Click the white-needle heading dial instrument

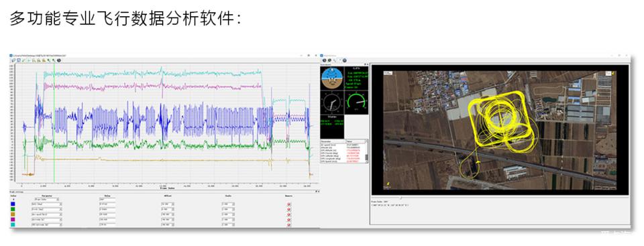click(x=331, y=103)
